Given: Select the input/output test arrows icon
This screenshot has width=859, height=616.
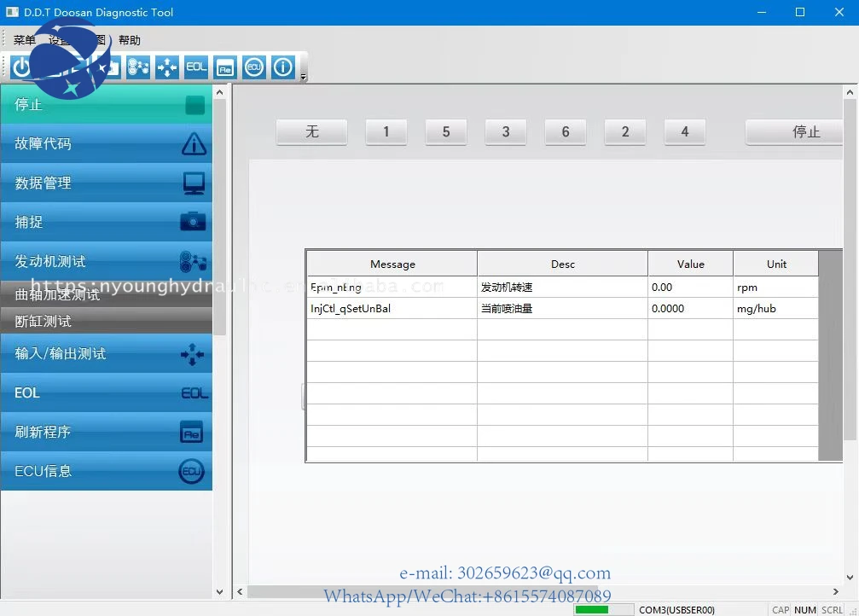Looking at the screenshot, I should tap(167, 67).
